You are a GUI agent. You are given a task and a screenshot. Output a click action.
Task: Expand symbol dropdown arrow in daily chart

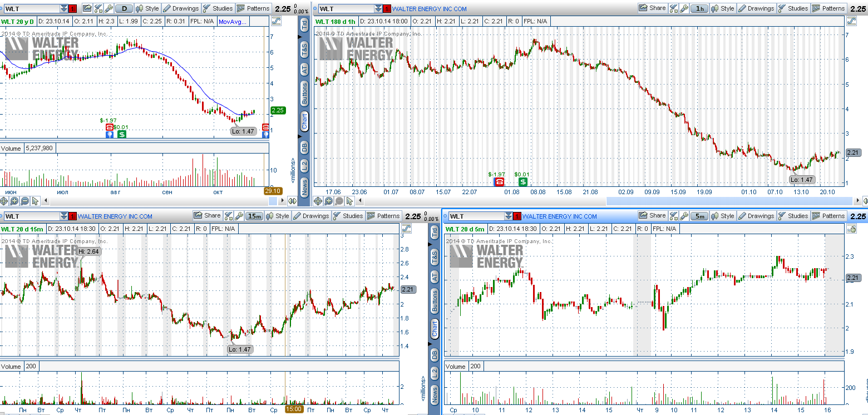coord(65,8)
